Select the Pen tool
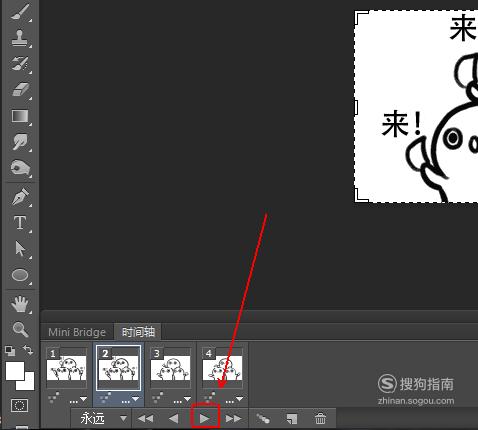The width and height of the screenshot is (478, 430). point(20,197)
